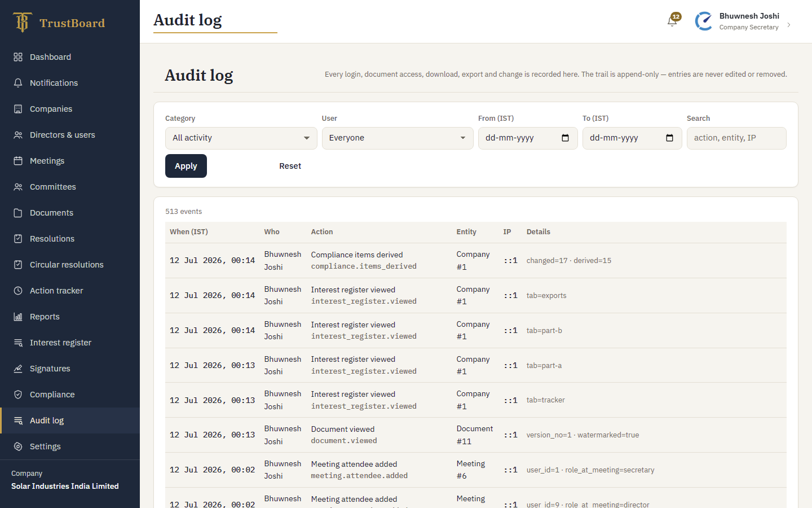
Task: Open calendar picker in To (IST) field
Action: click(669, 138)
